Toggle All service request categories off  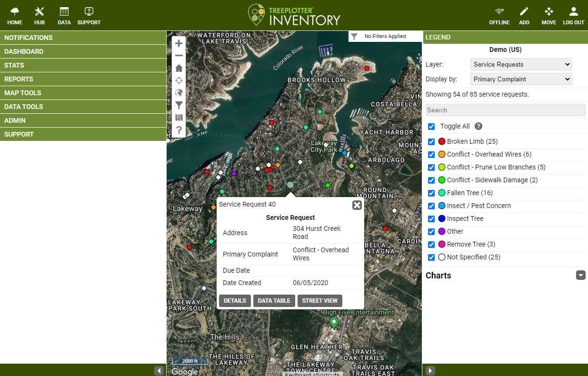click(x=431, y=127)
